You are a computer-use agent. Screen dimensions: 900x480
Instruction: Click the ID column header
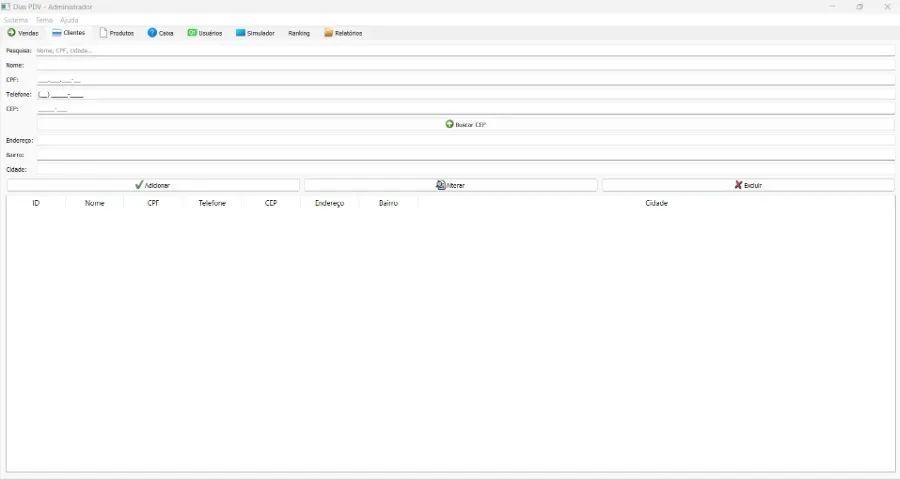pos(36,203)
